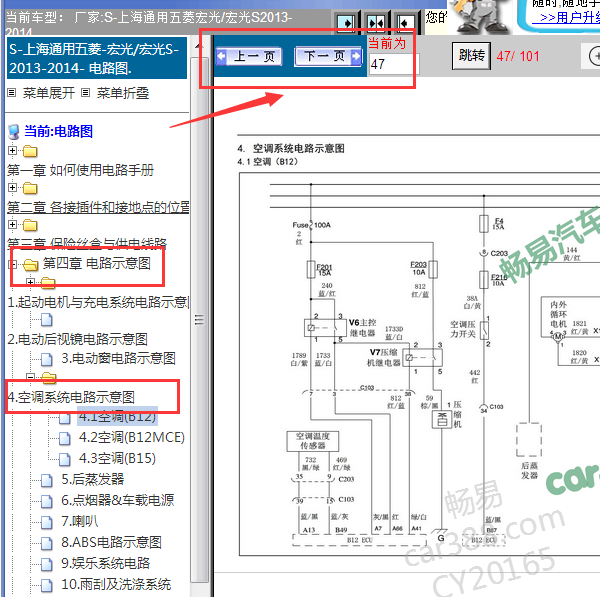This screenshot has height=597, width=600.
Task: Click the computer icon beside 当前:电路图
Action: (14, 132)
